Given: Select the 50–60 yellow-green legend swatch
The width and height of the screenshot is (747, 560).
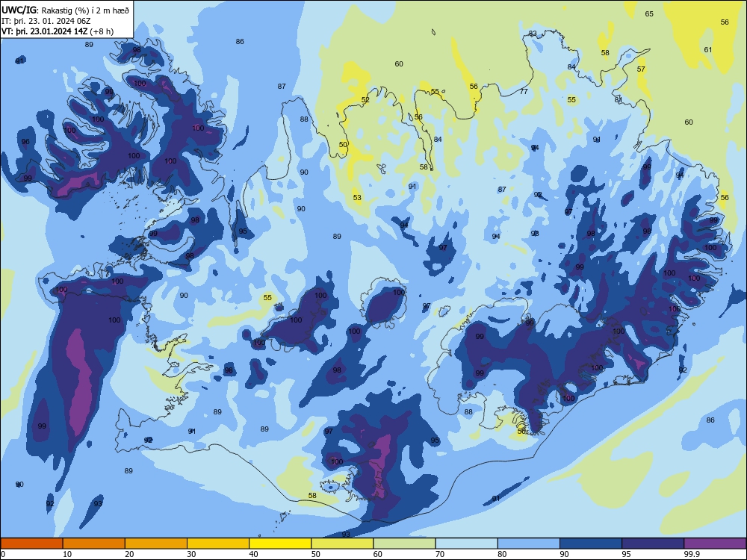Looking at the screenshot, I should [342, 544].
